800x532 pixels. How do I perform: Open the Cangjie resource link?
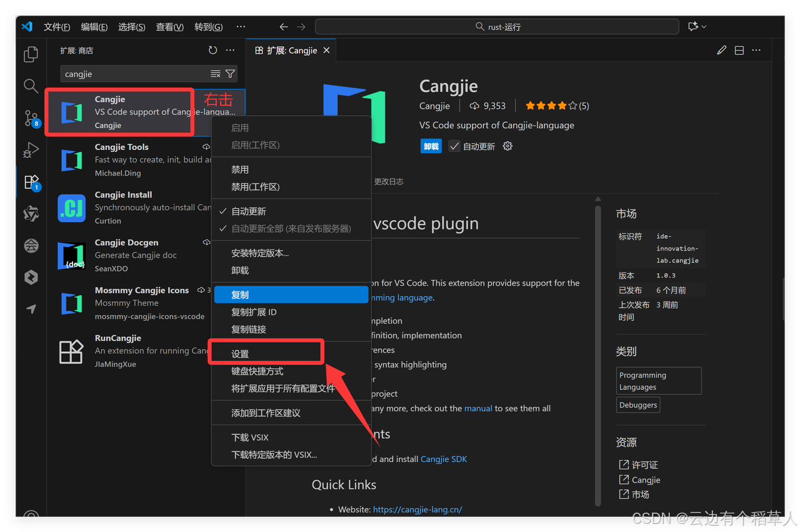coord(640,480)
